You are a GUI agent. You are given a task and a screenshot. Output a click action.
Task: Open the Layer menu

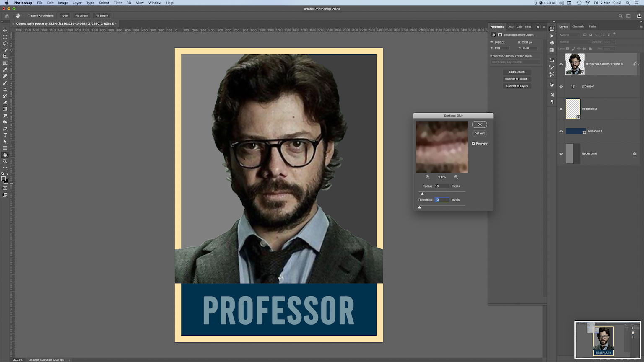tap(77, 3)
